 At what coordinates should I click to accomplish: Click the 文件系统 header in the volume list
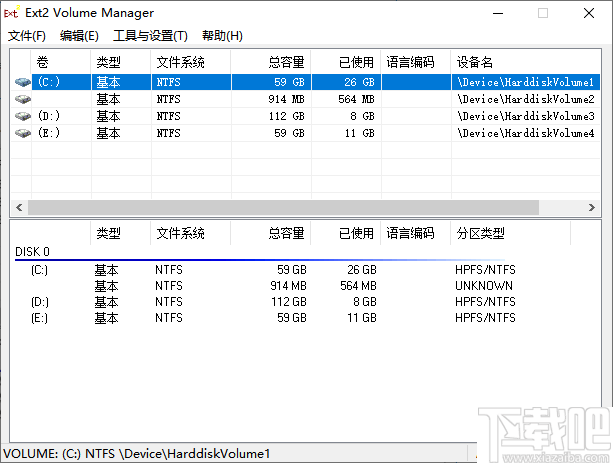(191, 62)
